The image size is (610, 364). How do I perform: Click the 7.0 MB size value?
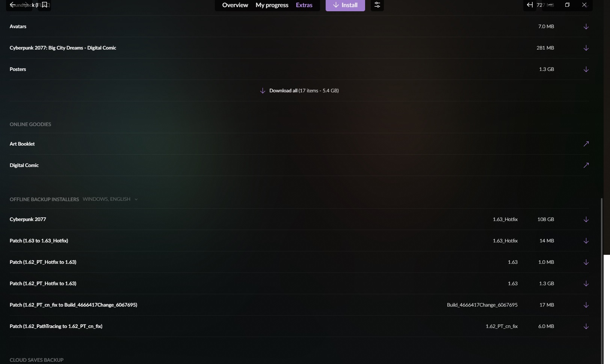546,27
